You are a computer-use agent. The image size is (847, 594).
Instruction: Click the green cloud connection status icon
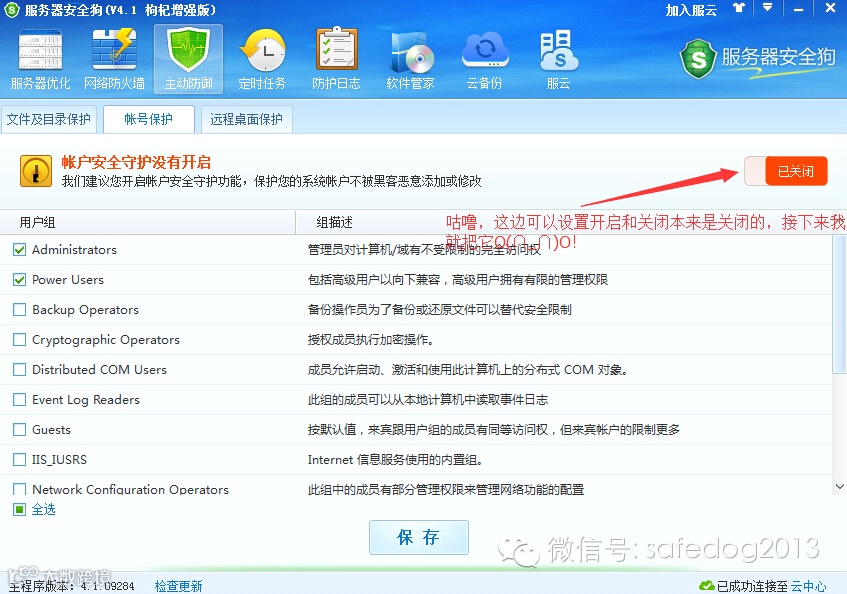[x=706, y=585]
